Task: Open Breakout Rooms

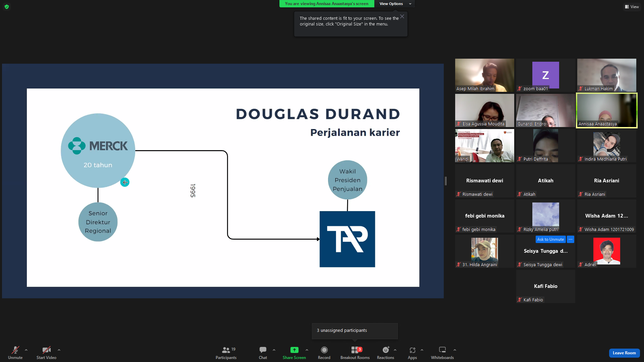Action: coord(355,352)
